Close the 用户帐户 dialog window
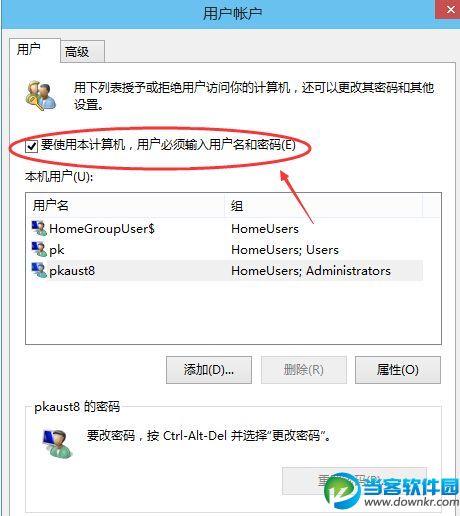Screen dimensions: 460x516 pyautogui.click(x=449, y=9)
